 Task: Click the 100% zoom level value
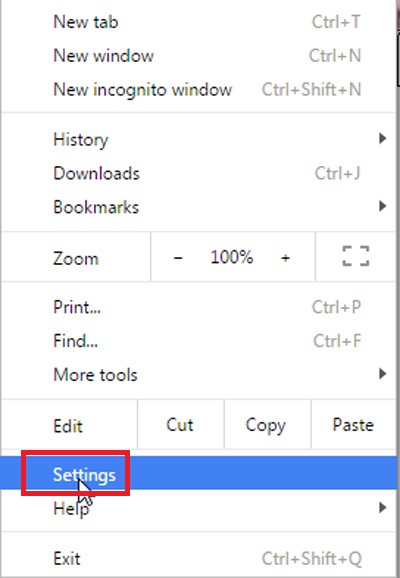[232, 257]
